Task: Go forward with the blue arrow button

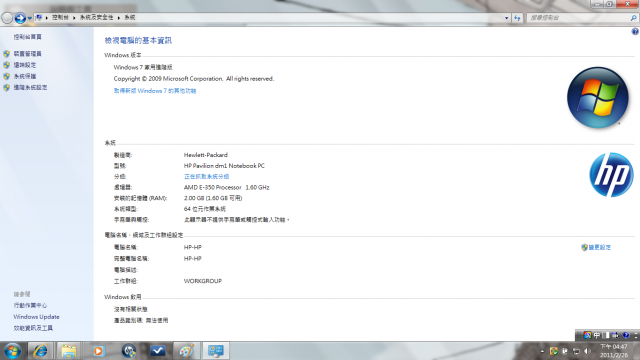Action: [x=20, y=18]
